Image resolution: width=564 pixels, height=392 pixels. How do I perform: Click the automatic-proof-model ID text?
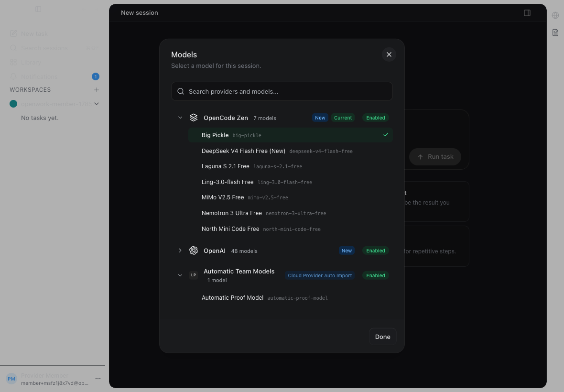(297, 298)
